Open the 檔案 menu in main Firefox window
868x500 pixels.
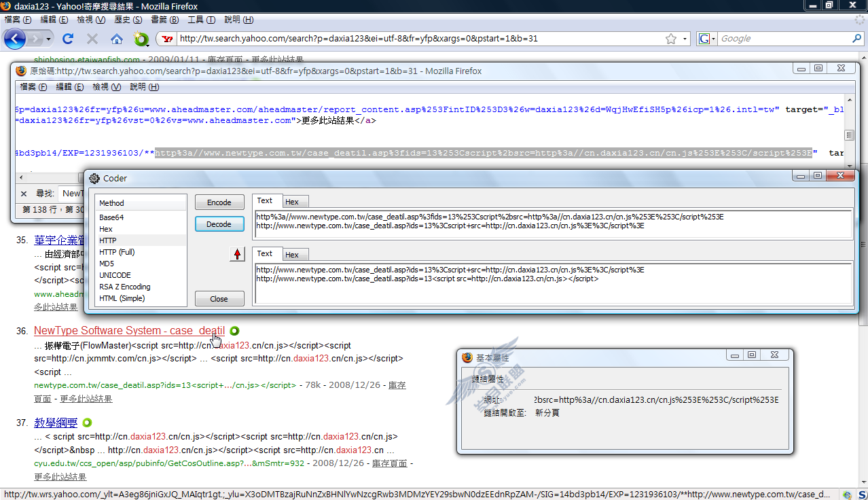pos(18,20)
